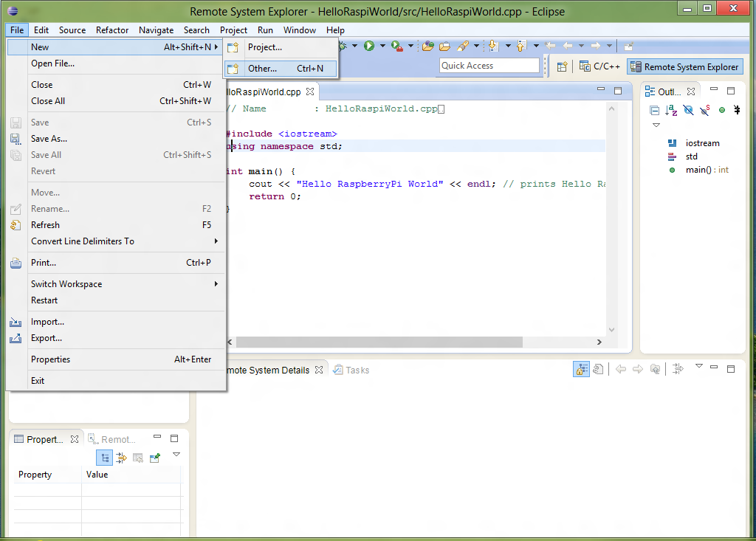Toggle Show Advanced Properties in Properties view

[x=121, y=458]
